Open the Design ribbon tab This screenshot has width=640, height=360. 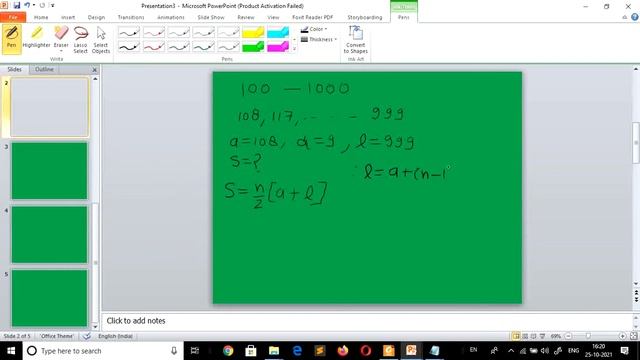click(x=96, y=17)
